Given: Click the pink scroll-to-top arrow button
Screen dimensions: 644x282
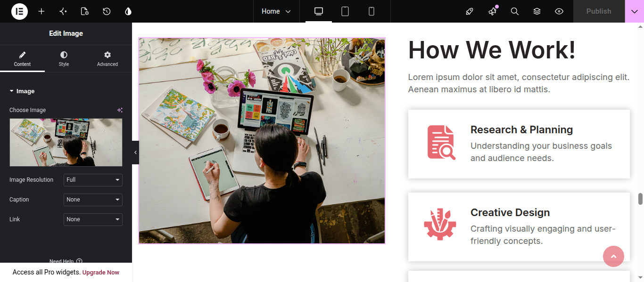Looking at the screenshot, I should point(613,256).
